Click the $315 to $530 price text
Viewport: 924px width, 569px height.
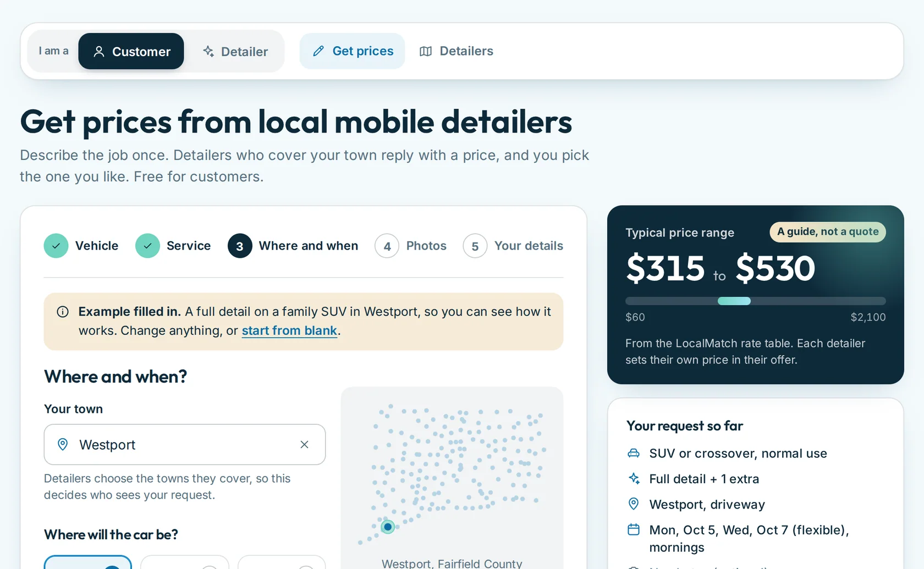click(x=721, y=268)
